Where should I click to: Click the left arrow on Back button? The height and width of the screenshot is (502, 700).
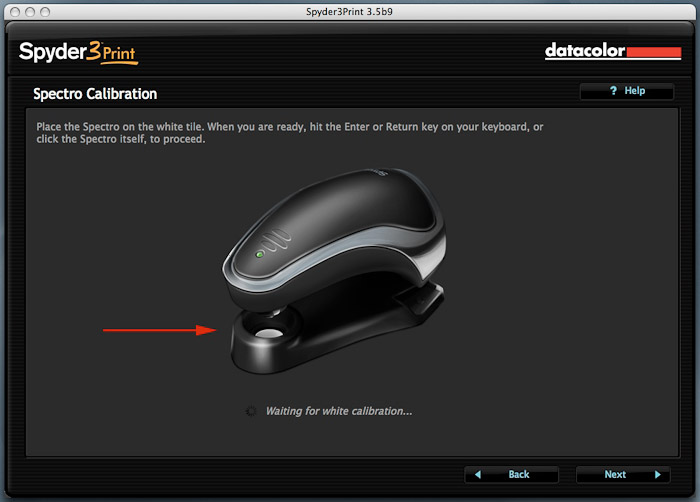click(479, 474)
